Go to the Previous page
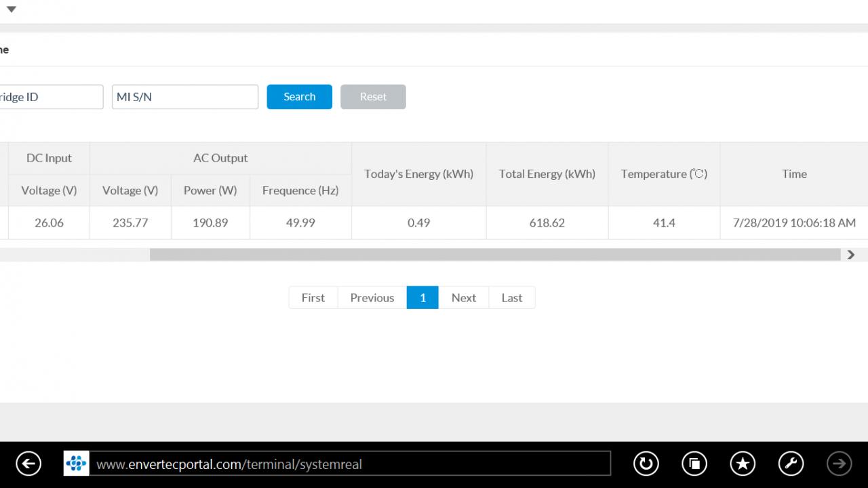Viewport: 868px width, 488px height. click(372, 297)
